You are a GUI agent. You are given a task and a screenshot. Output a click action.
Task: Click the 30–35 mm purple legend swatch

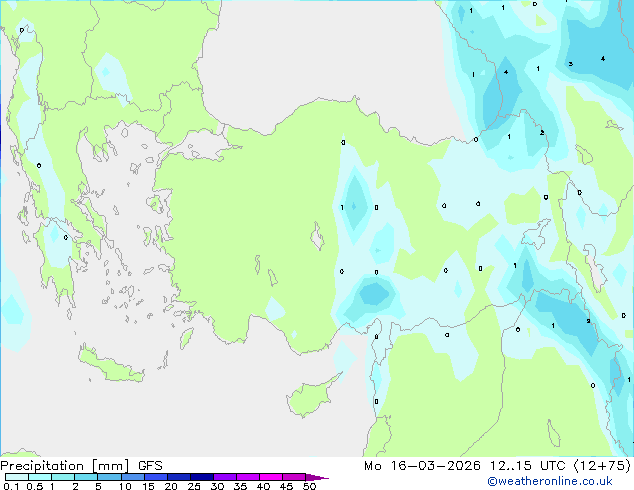[224, 477]
